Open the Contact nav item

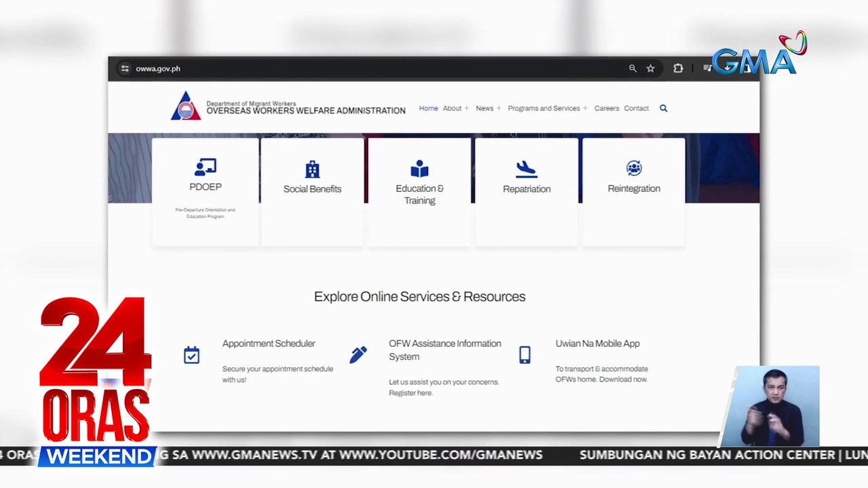click(x=636, y=108)
